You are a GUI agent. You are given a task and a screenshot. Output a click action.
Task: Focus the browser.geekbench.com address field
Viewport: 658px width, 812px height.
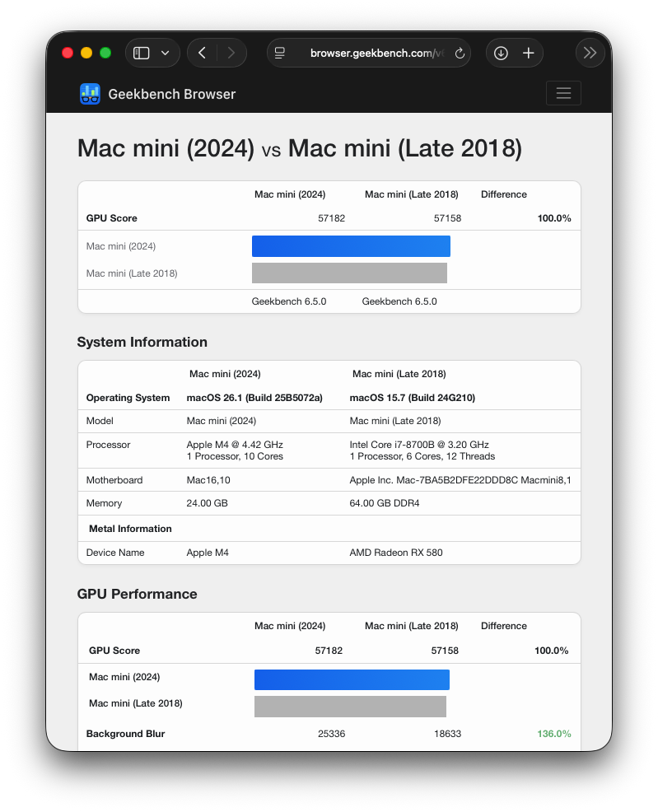[x=371, y=53]
